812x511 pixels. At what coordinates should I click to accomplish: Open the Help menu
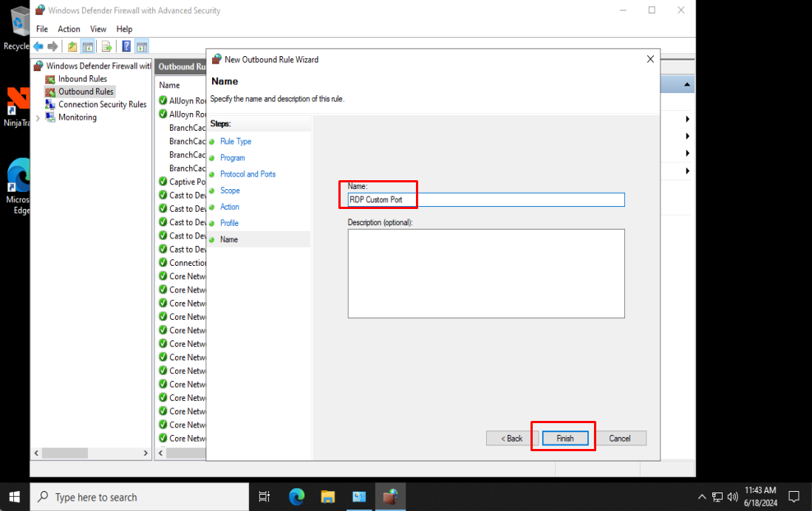pyautogui.click(x=124, y=29)
